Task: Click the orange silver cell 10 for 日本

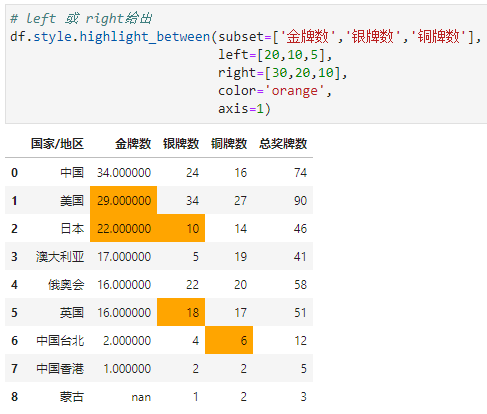Action: click(x=181, y=228)
